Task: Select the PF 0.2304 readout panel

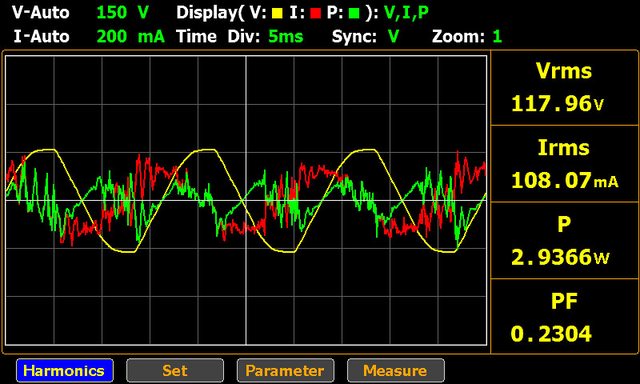Action: tap(564, 316)
